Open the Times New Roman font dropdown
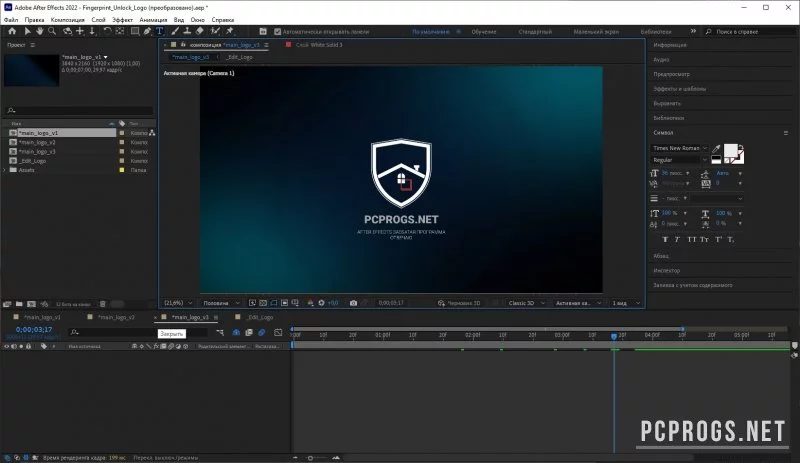Viewport: 800px width, 463px height. [x=679, y=148]
